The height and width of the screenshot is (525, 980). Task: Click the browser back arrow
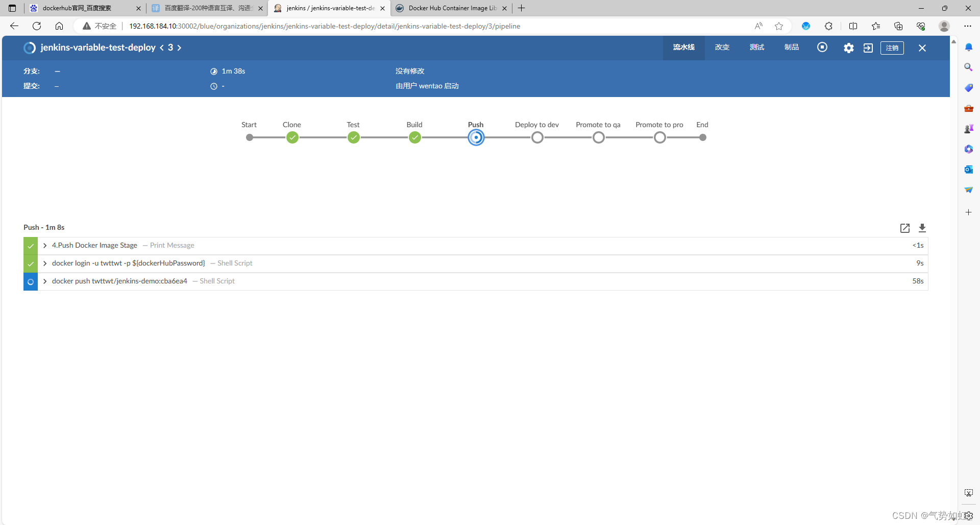coord(14,26)
